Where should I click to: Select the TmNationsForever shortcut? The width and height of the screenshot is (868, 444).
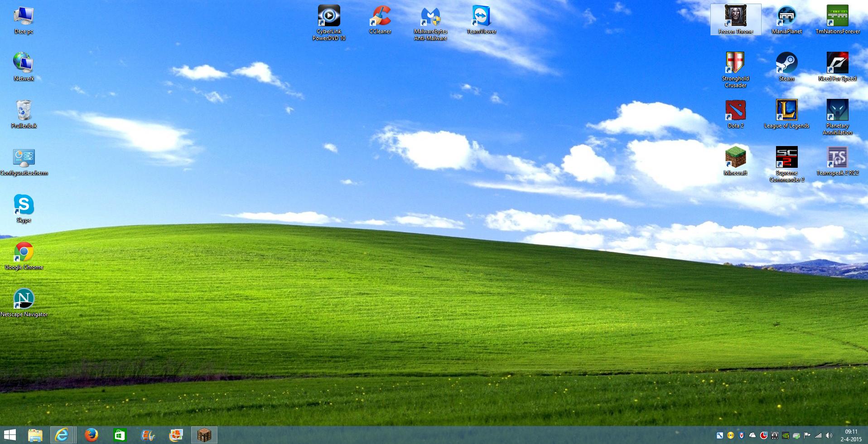pos(837,20)
